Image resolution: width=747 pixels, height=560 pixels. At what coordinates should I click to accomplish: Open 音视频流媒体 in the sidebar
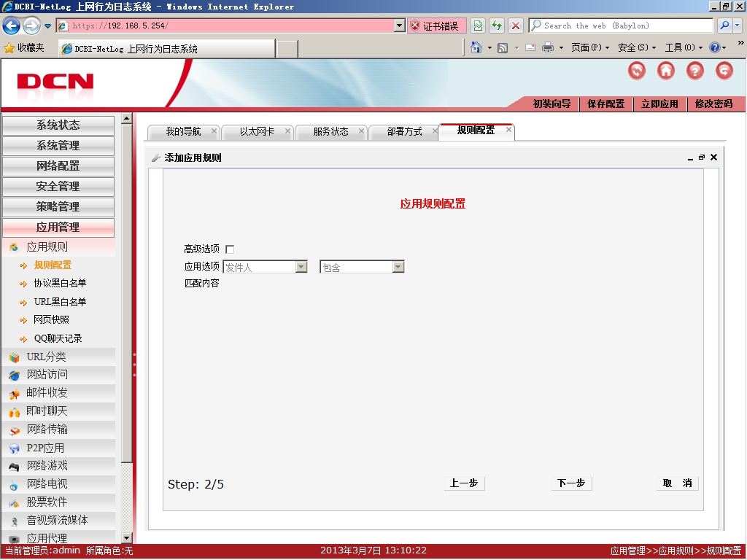click(x=57, y=520)
